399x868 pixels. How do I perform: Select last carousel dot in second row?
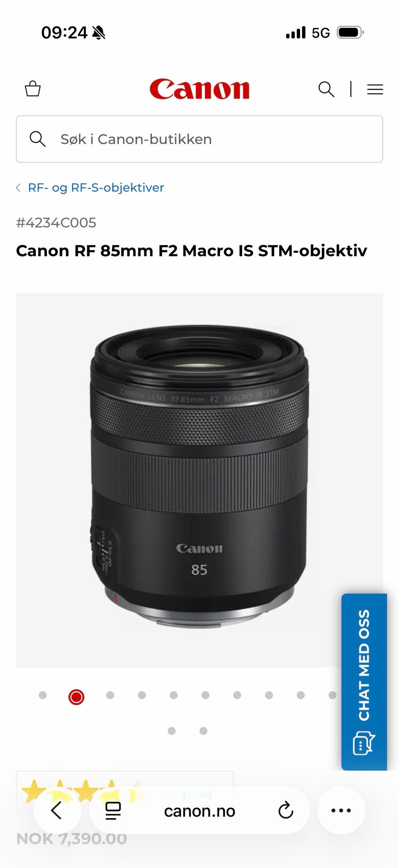point(203,731)
